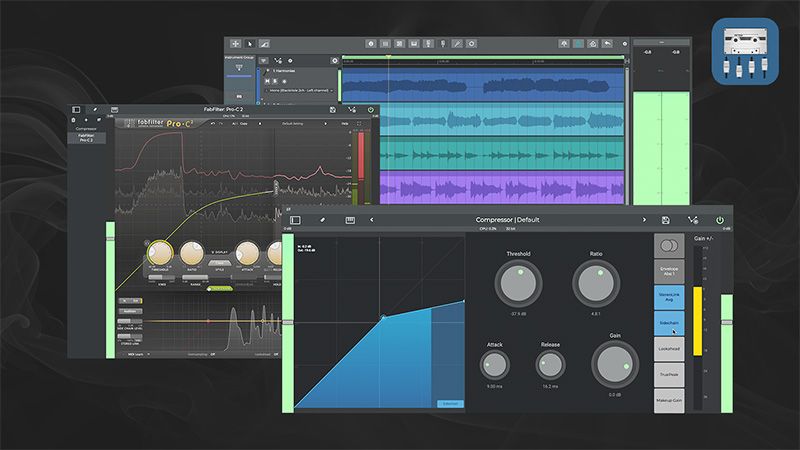This screenshot has height=450, width=800.
Task: Toggle FabFilter Pro-C 2 power button
Action: 370,109
